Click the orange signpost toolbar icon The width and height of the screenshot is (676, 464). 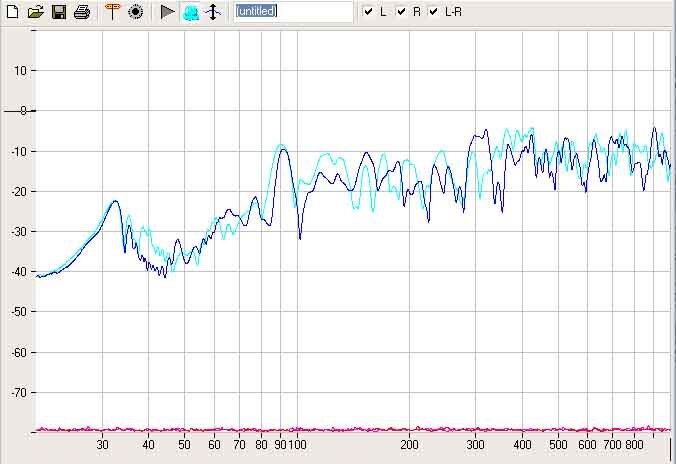point(112,12)
